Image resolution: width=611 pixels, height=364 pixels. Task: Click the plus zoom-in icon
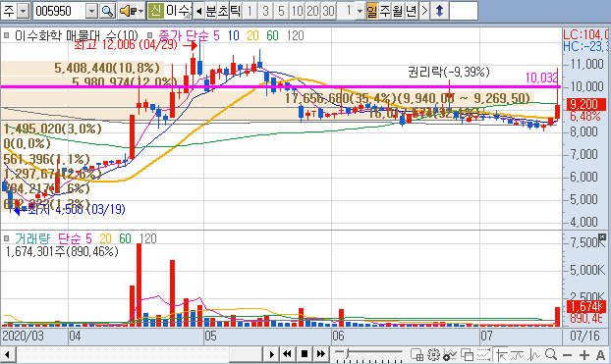(583, 355)
